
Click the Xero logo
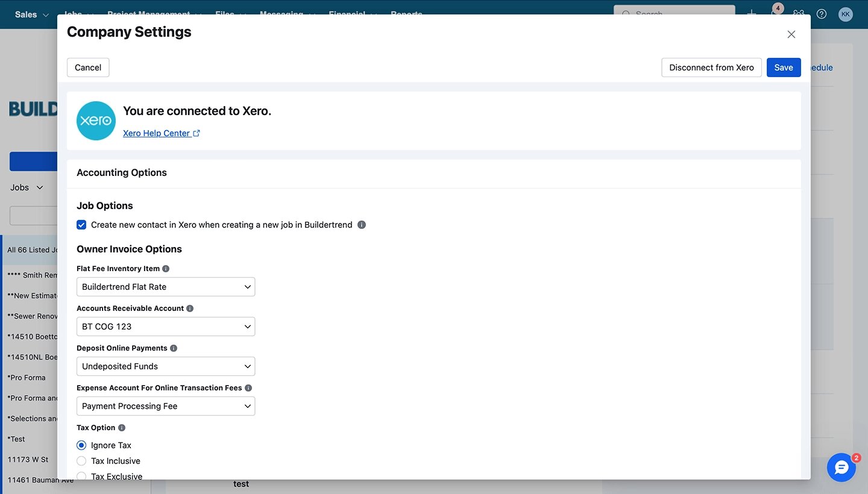point(96,120)
